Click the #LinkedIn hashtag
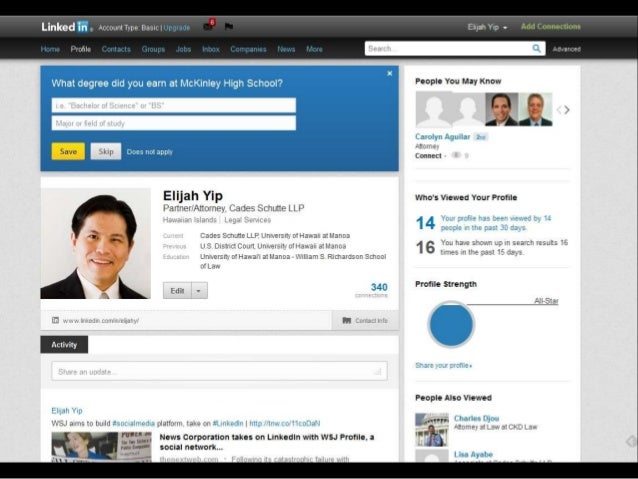Screen dimensions: 638x479 [x=228, y=424]
